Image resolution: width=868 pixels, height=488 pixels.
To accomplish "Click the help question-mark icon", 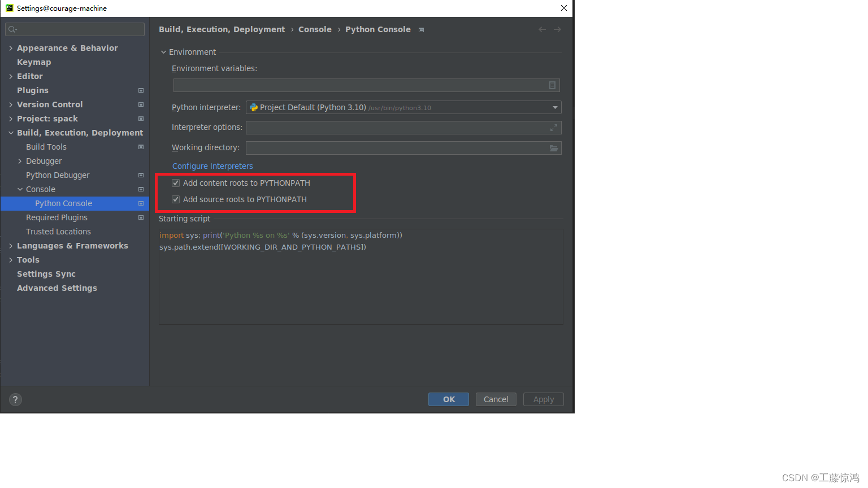I will [15, 399].
